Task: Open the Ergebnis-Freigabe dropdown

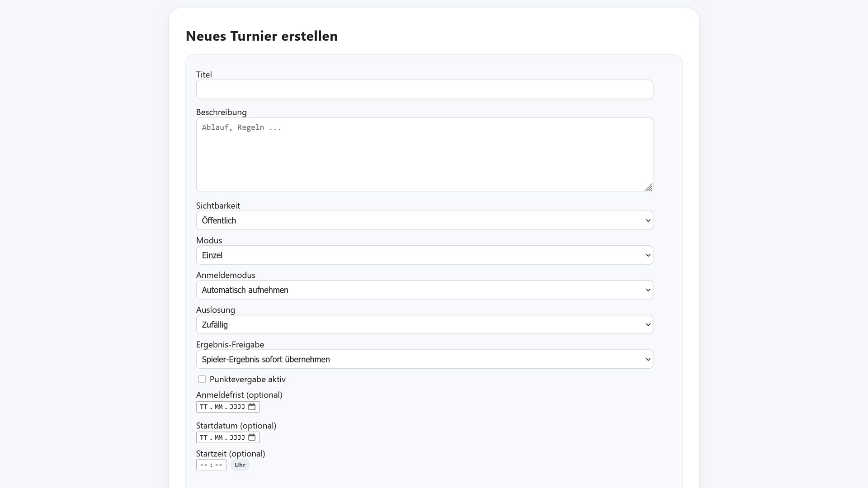Action: point(425,360)
